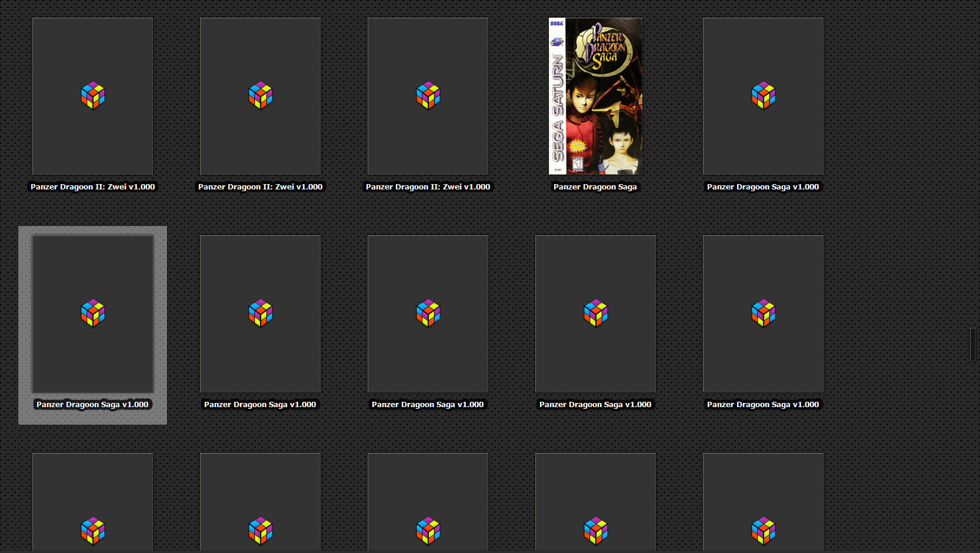This screenshot has height=553, width=980.
Task: Open the Panzer Dragoon Saga cover art thumbnail
Action: (x=595, y=96)
